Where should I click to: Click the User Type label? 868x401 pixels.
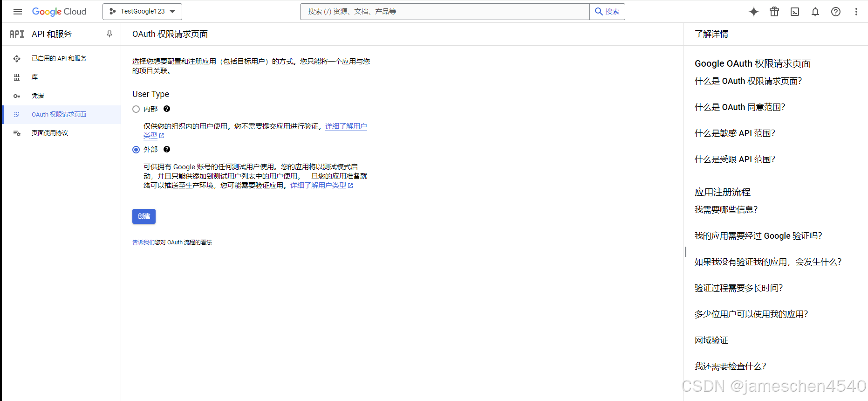pyautogui.click(x=150, y=94)
